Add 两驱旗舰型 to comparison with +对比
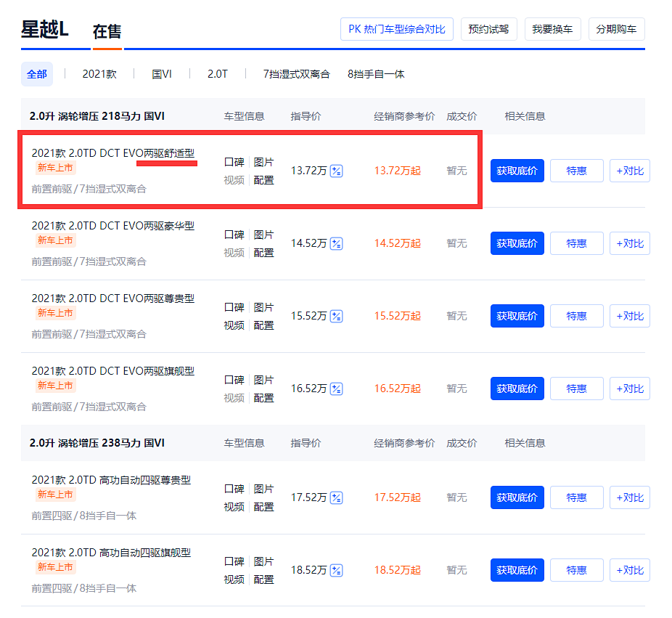 [630, 389]
